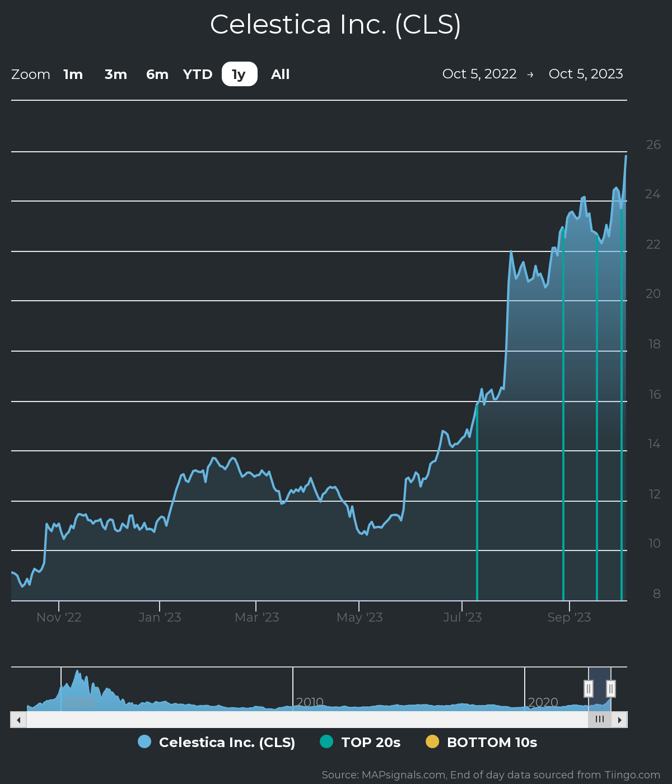The image size is (672, 784).
Task: Click the 2020 label in navigator
Action: pyautogui.click(x=543, y=702)
